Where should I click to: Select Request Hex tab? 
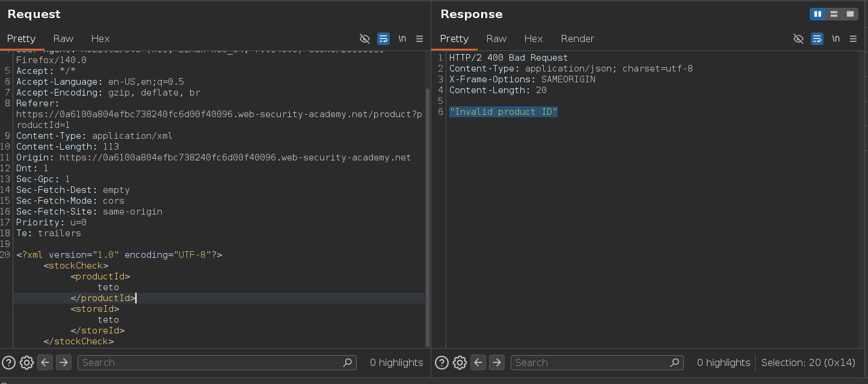100,38
